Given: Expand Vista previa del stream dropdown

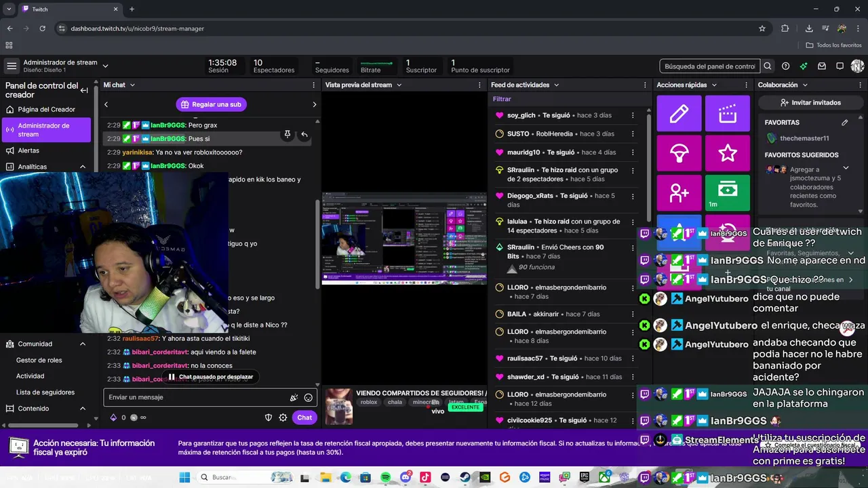Looking at the screenshot, I should point(399,85).
